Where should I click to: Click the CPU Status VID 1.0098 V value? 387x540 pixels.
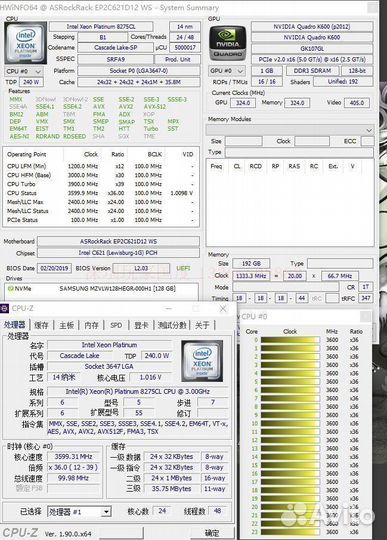click(181, 193)
